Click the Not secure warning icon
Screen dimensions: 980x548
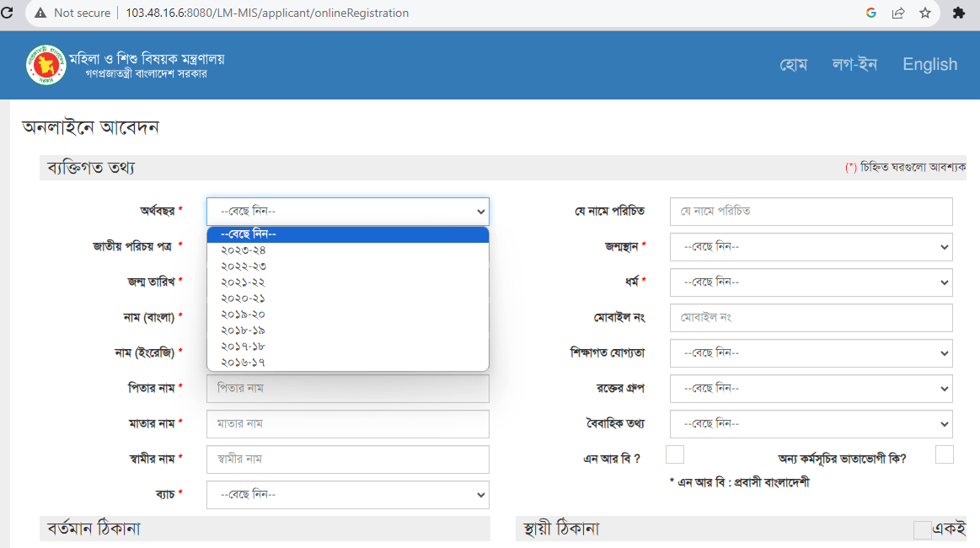click(x=40, y=13)
